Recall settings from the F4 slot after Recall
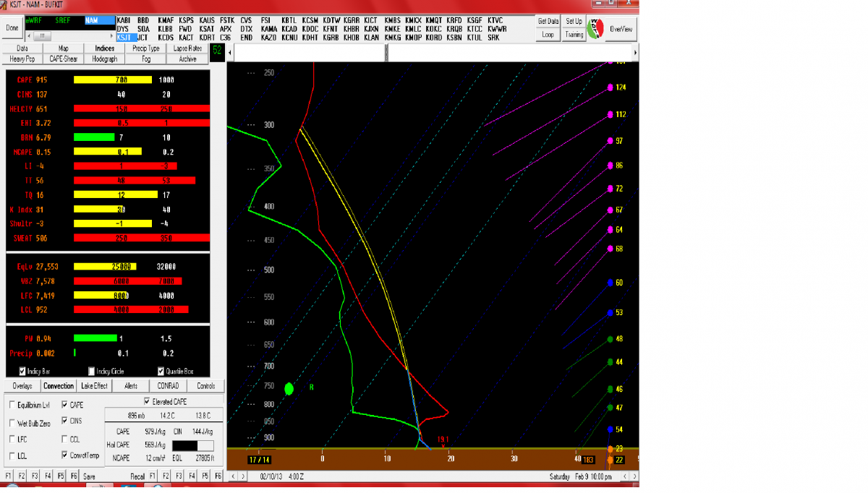868x493 pixels. click(x=192, y=476)
